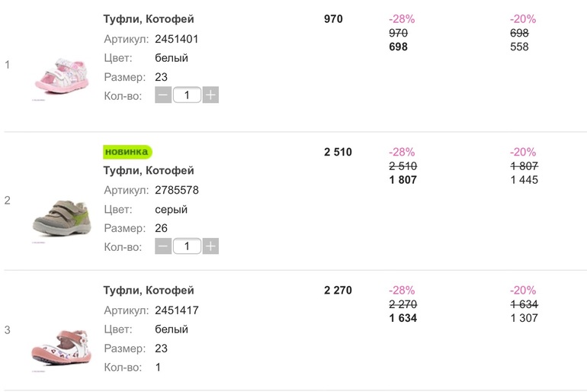Click base price 2 510 of gray shoes

pos(338,152)
